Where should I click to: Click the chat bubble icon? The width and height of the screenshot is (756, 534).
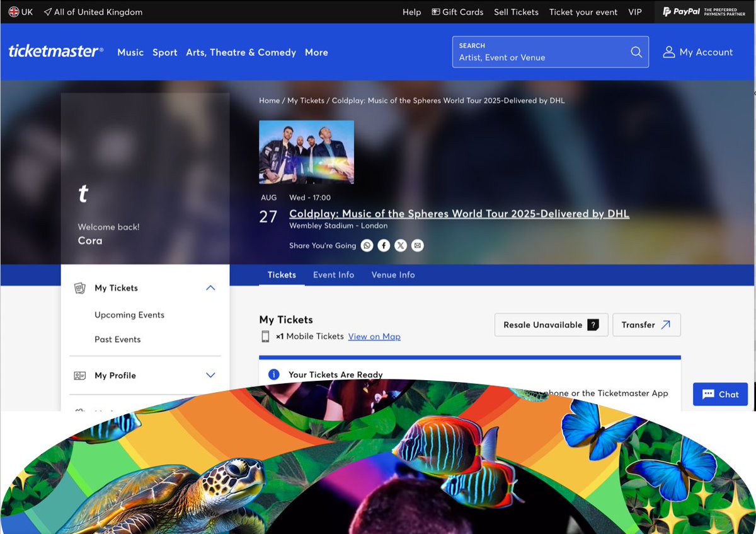(708, 394)
